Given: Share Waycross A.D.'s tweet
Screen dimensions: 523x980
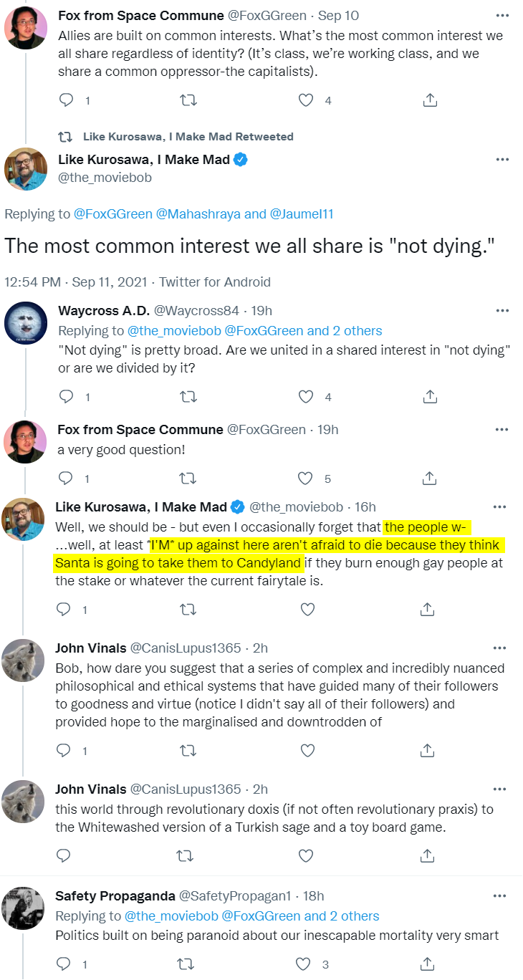Looking at the screenshot, I should click(x=430, y=396).
